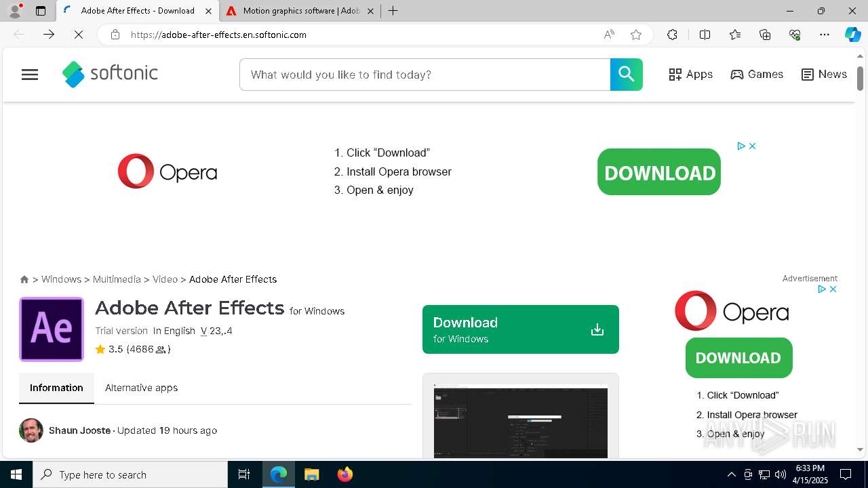Open Video breadcrumb link
The height and width of the screenshot is (488, 868).
click(165, 279)
